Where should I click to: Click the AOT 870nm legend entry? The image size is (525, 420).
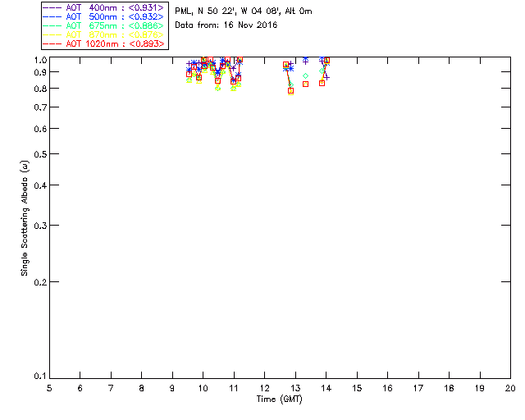103,34
